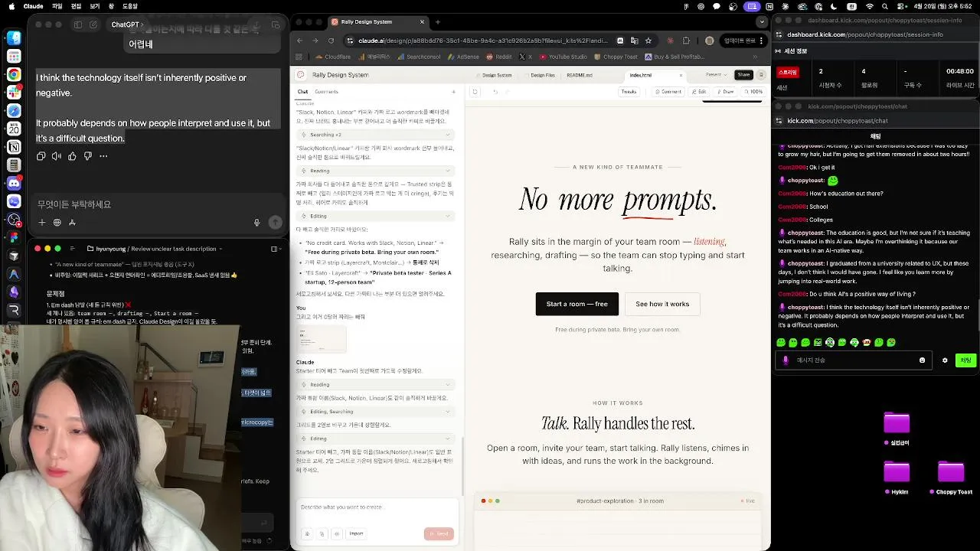
Task: Add new chat with plus icon in Chat panel
Action: pyautogui.click(x=453, y=92)
